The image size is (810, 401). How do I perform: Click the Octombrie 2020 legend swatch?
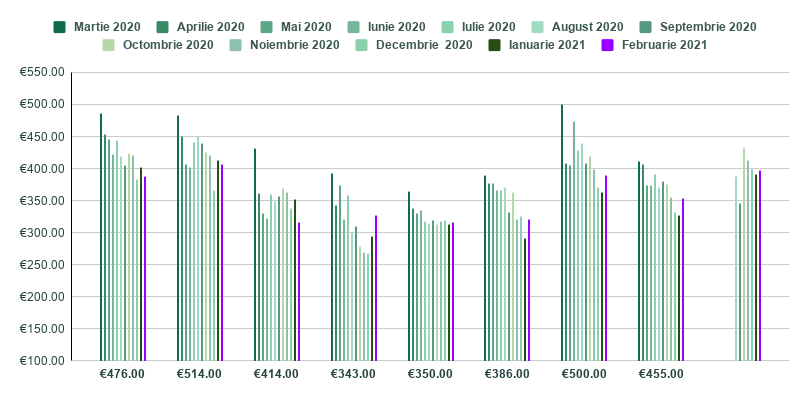click(x=109, y=45)
